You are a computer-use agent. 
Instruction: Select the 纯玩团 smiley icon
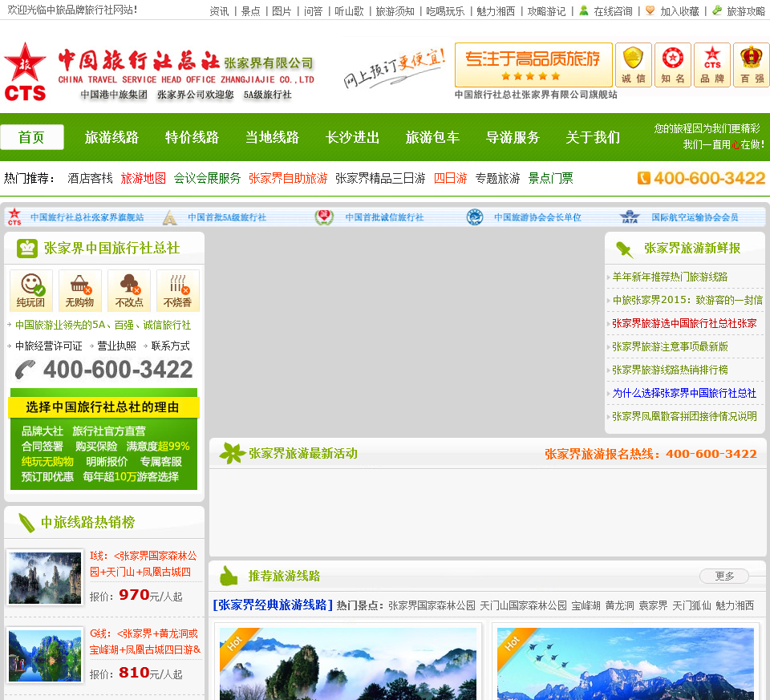pos(31,290)
